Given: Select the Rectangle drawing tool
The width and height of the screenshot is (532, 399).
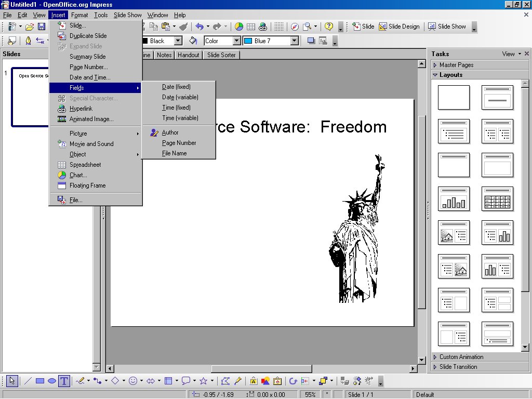Looking at the screenshot, I should (x=40, y=381).
